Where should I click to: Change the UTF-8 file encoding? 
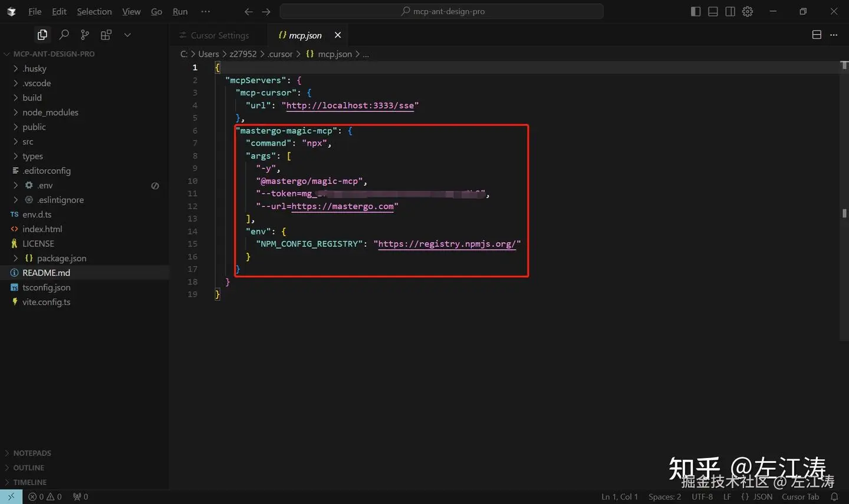click(x=702, y=497)
